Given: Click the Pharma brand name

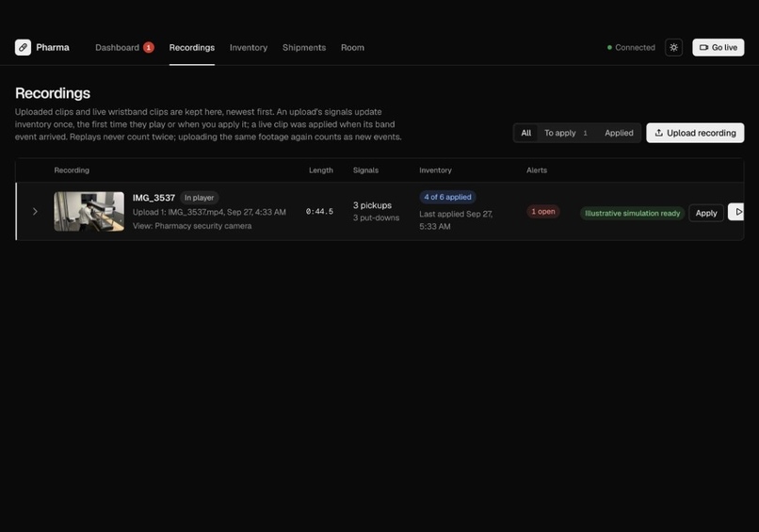Looking at the screenshot, I should pyautogui.click(x=53, y=47).
